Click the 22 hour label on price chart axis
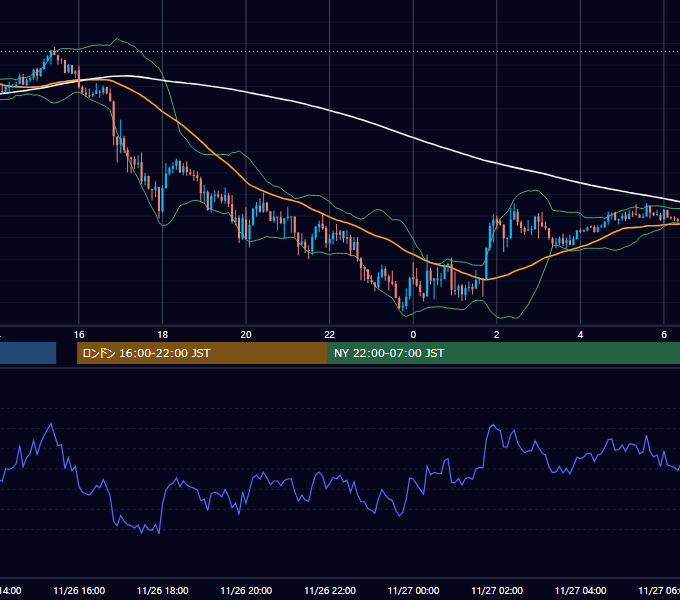Image resolution: width=680 pixels, height=600 pixels. 330,335
